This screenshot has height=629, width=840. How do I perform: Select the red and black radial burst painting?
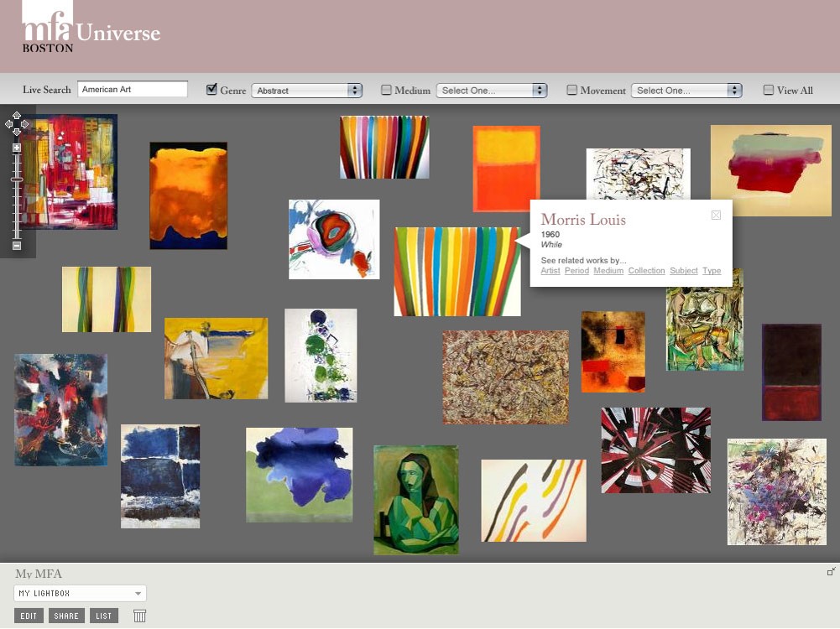pos(656,450)
